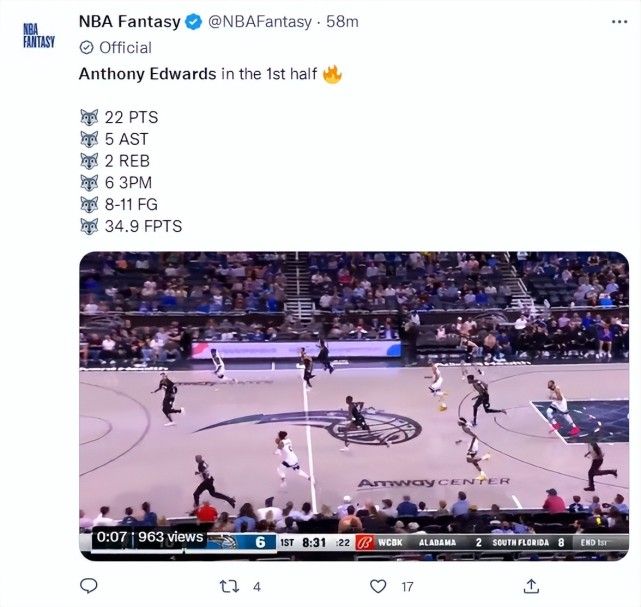Click the blue verified badge
The width and height of the screenshot is (641, 607).
coord(194,22)
